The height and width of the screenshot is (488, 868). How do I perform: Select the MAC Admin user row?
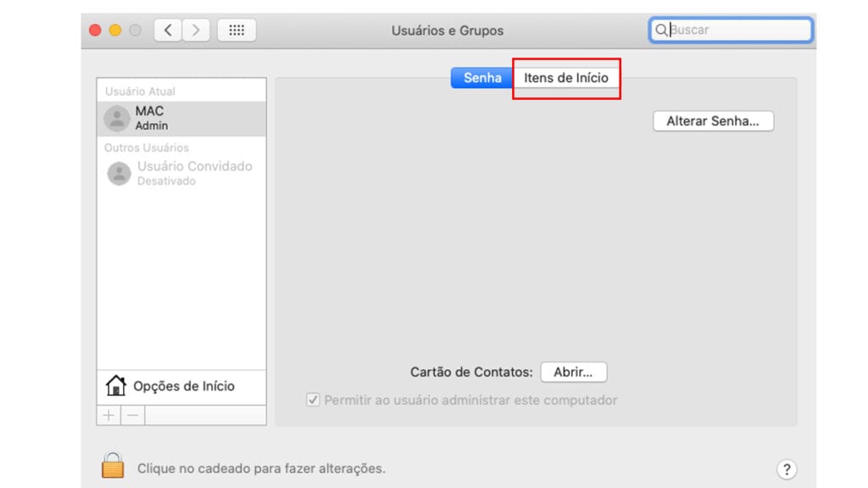pyautogui.click(x=181, y=119)
